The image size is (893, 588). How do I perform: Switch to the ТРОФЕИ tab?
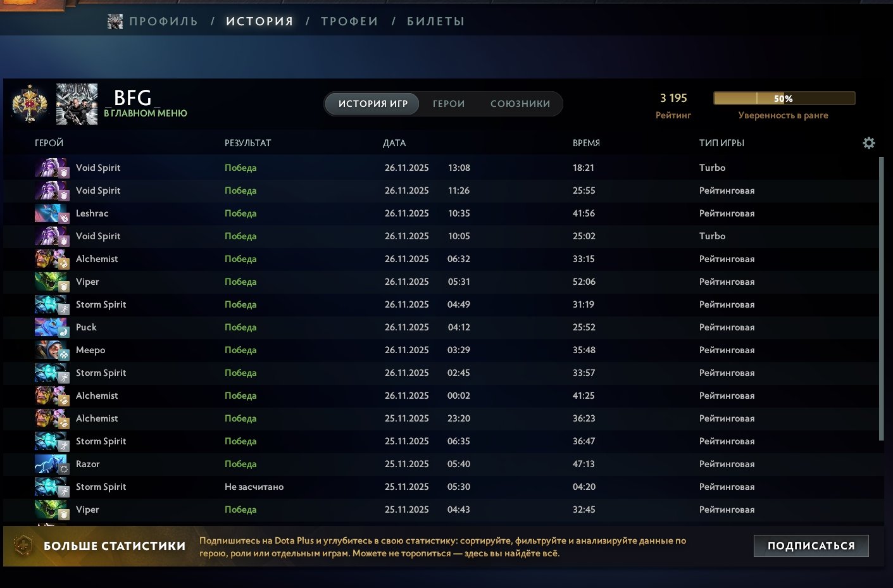point(349,22)
